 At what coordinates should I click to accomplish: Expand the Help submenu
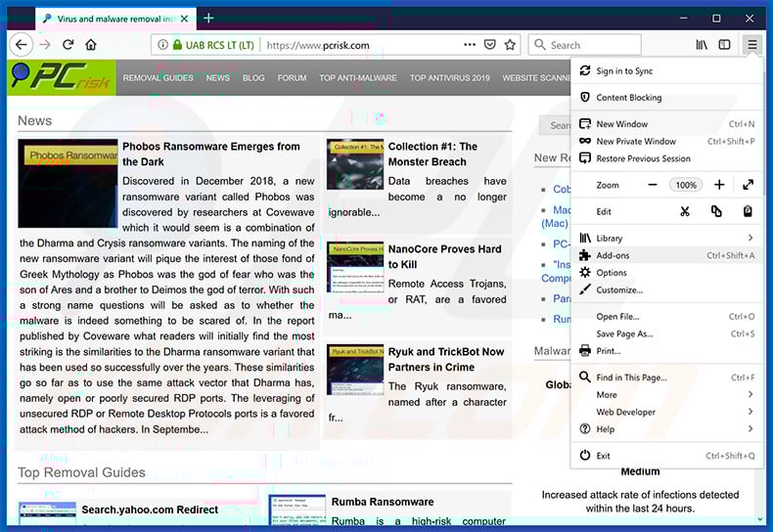pyautogui.click(x=667, y=429)
